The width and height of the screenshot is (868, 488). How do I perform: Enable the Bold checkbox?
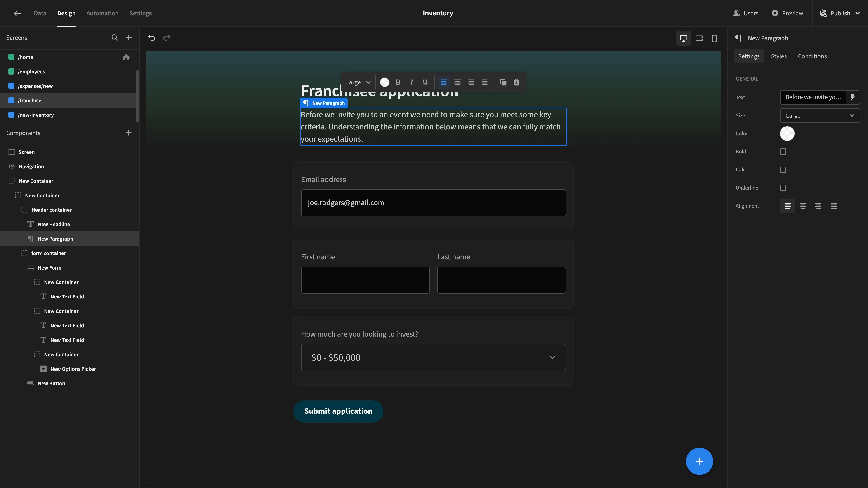point(783,152)
